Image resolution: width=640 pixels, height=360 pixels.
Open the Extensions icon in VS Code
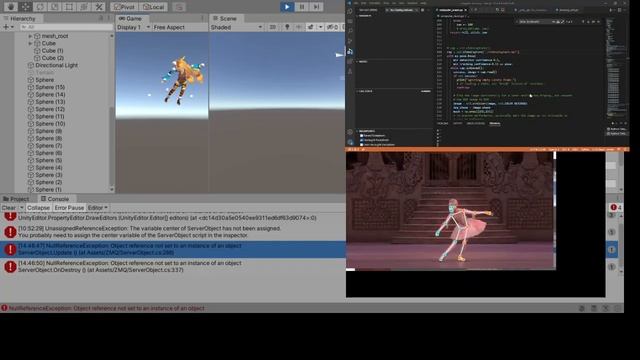[350, 61]
